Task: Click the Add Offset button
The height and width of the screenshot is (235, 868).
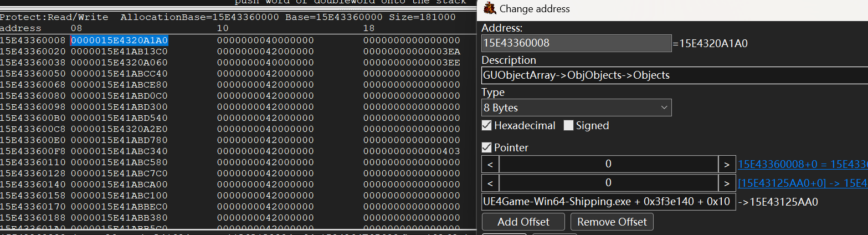Action: point(523,222)
